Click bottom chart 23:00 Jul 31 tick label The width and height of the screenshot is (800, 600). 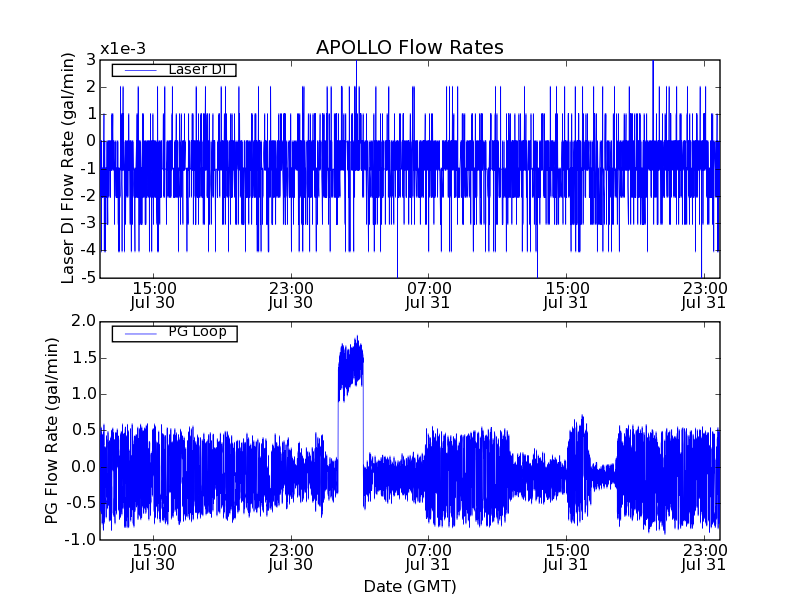pyautogui.click(x=704, y=558)
